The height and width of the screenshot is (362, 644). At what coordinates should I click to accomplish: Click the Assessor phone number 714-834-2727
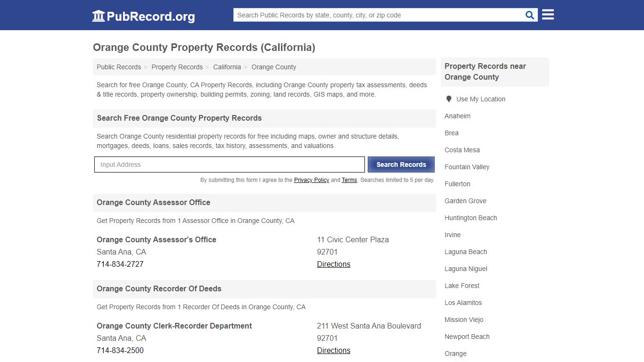(120, 264)
